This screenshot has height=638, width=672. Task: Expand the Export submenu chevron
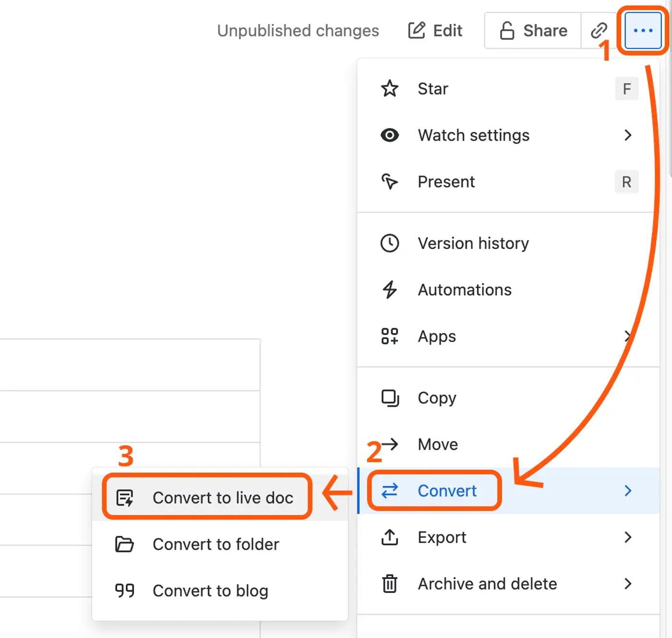click(x=628, y=537)
